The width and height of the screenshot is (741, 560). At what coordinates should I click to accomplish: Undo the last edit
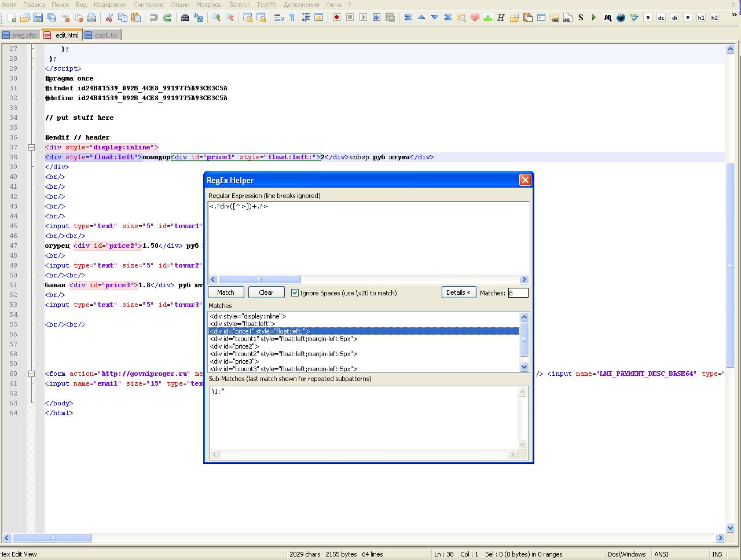[x=153, y=17]
